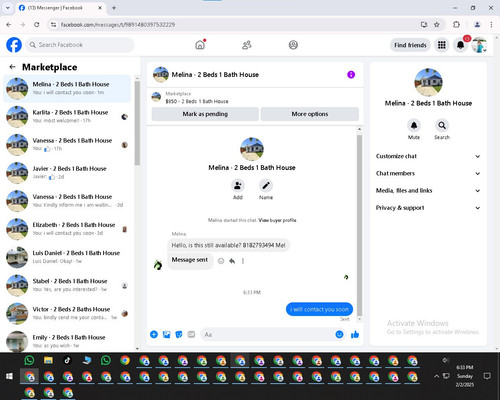Viewport: 500px width, 400px height.
Task: Open more actions plus icon in composer
Action: [x=154, y=334]
